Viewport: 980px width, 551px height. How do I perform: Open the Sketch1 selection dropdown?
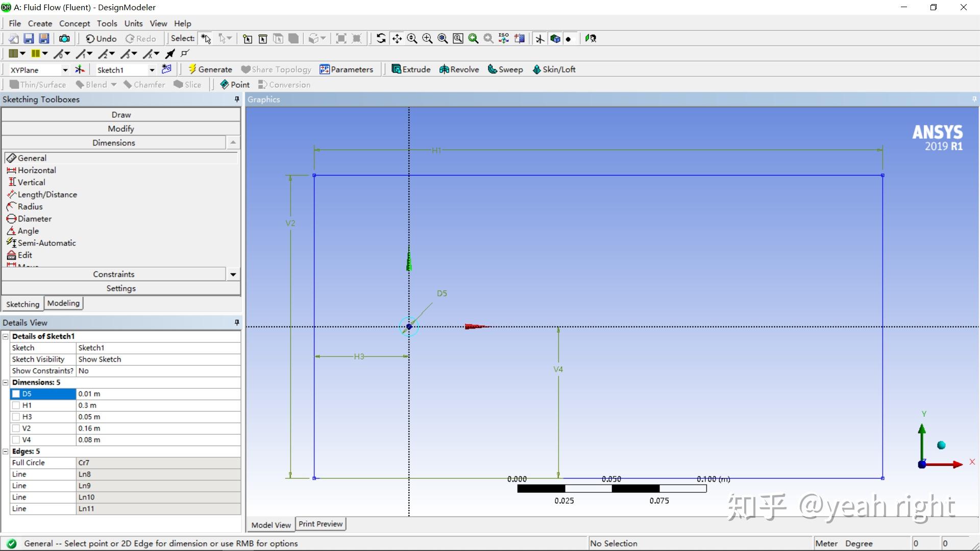pos(152,70)
